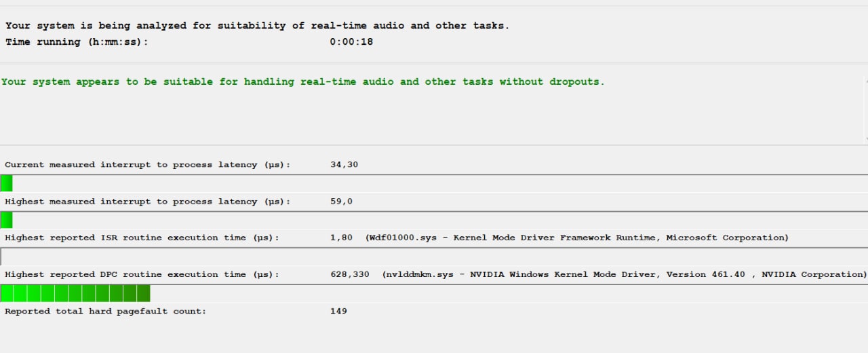868x353 pixels.
Task: Click the hard pagefault count value 149
Action: pos(338,311)
